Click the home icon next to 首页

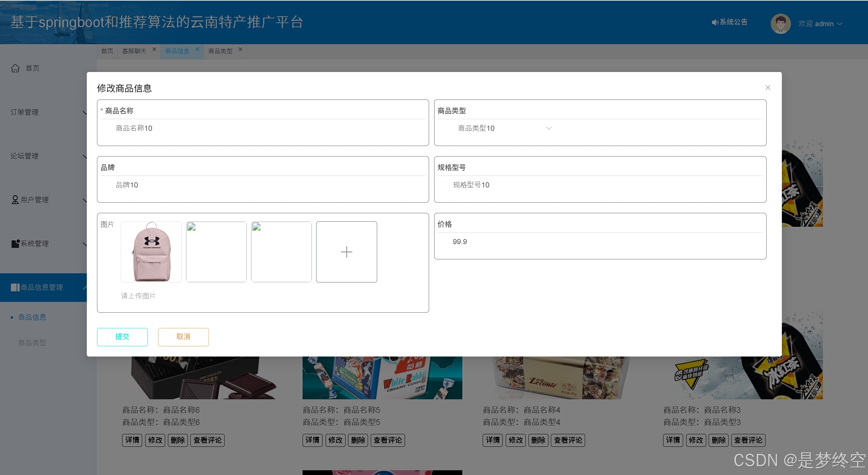pos(15,68)
